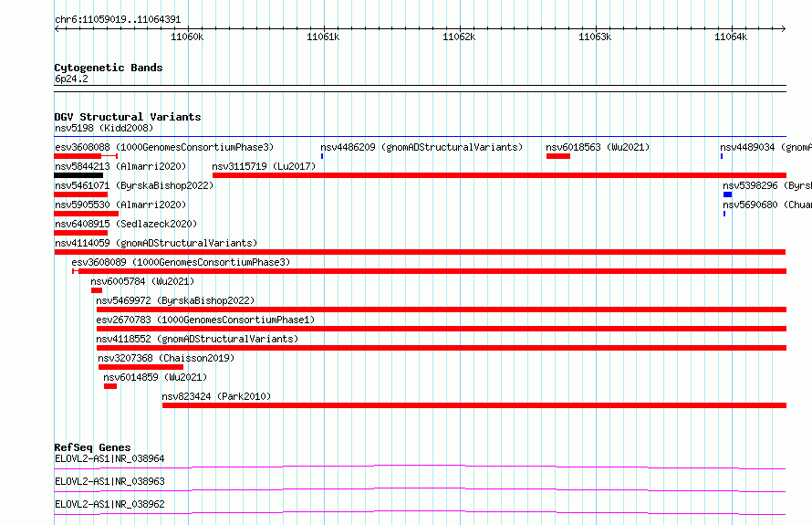Click the nsv6005784 (Wu2021) label
812x525 pixels.
142,281
